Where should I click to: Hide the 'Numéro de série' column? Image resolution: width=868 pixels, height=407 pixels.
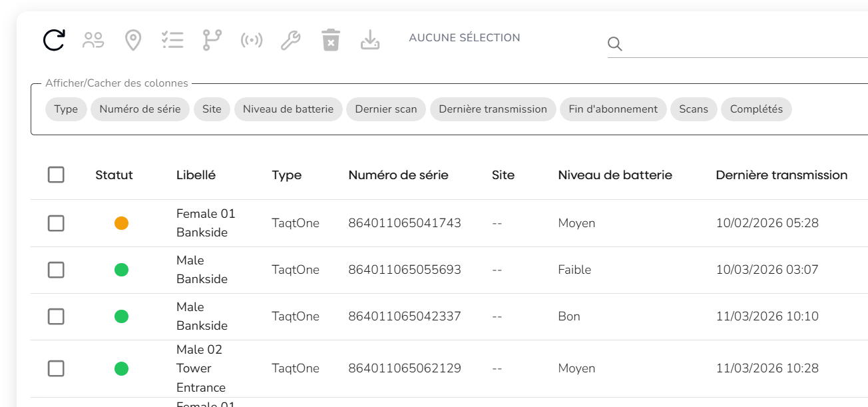[140, 109]
